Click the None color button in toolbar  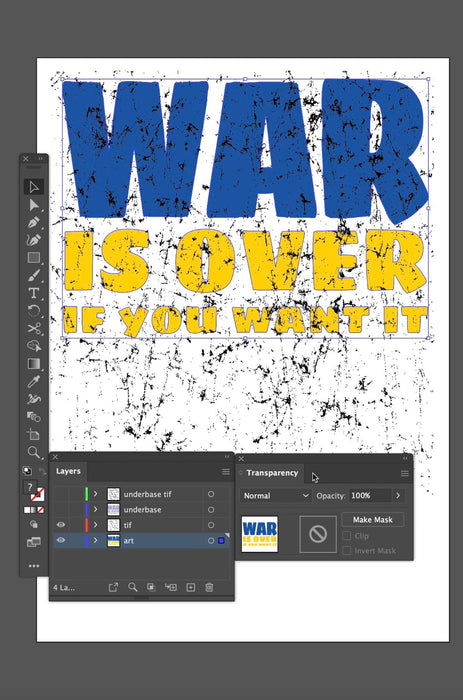[x=41, y=509]
